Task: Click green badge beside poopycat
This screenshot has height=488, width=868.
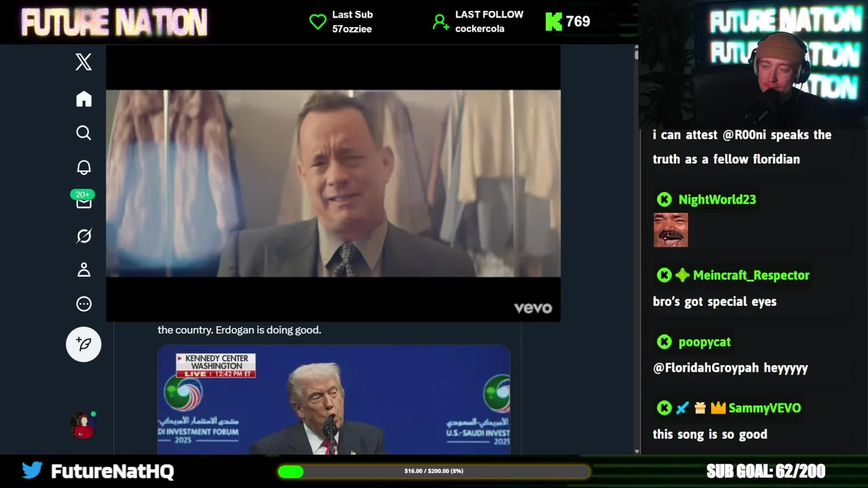Action: 664,342
